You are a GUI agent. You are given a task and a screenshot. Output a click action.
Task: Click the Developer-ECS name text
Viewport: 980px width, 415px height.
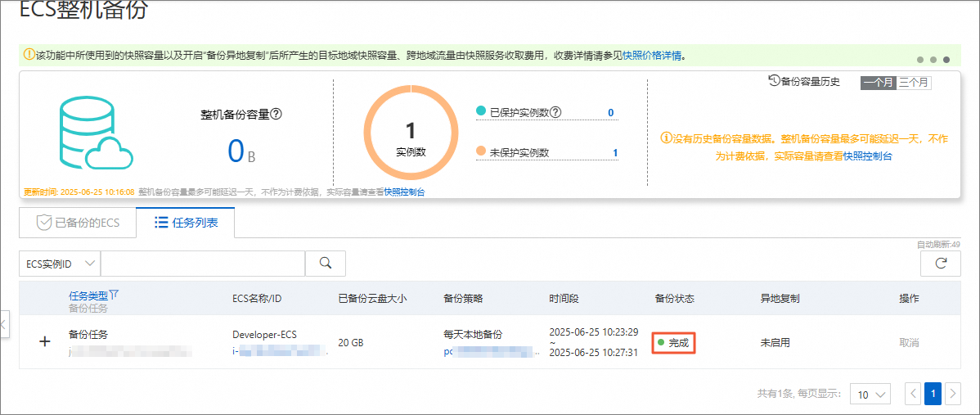[x=264, y=335]
